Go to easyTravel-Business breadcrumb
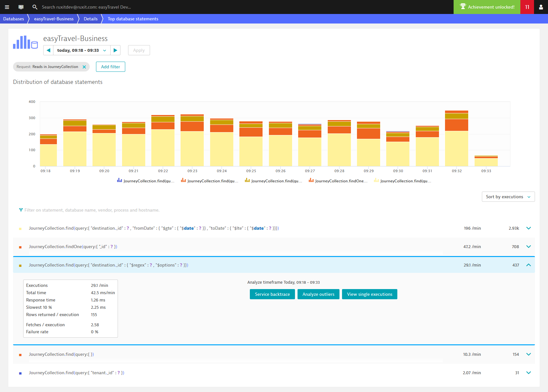548x392 pixels. tap(54, 19)
